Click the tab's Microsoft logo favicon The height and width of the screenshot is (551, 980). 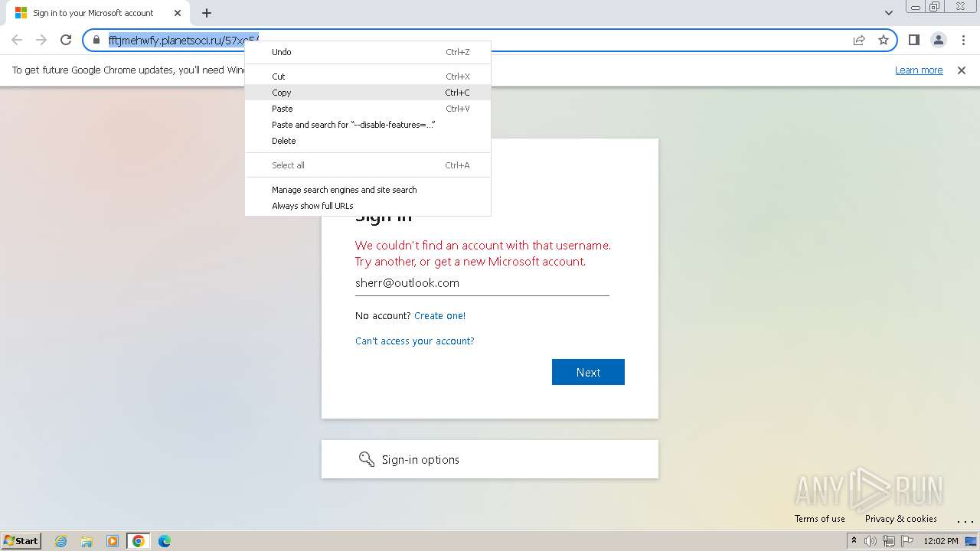[21, 13]
